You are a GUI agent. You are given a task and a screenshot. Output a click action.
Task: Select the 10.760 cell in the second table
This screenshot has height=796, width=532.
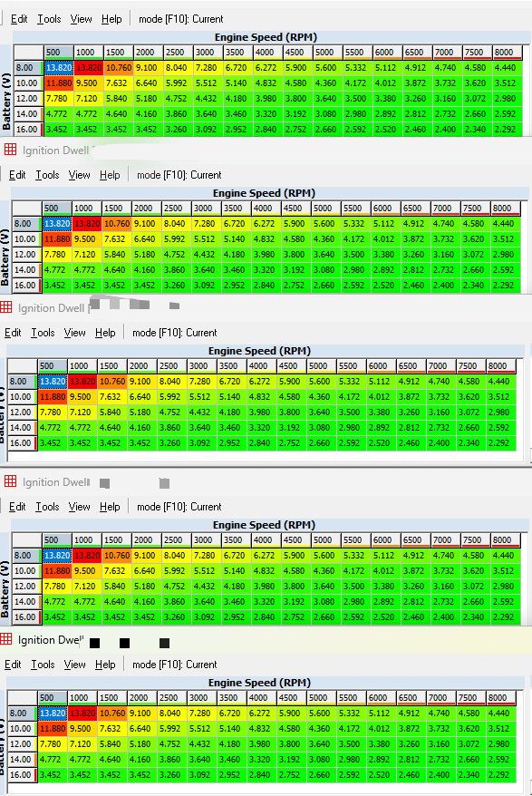(117, 223)
